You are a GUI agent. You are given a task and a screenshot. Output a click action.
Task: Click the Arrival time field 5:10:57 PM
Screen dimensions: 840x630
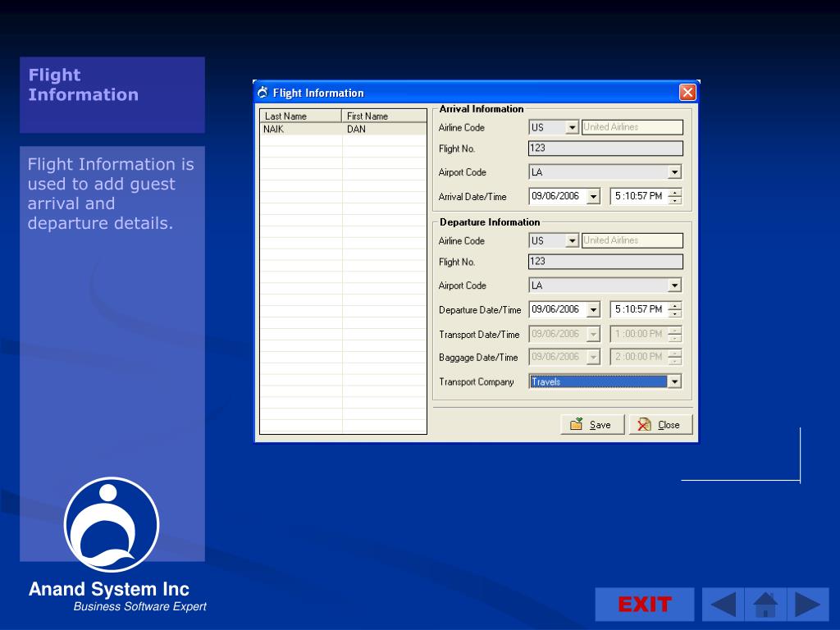coord(638,197)
